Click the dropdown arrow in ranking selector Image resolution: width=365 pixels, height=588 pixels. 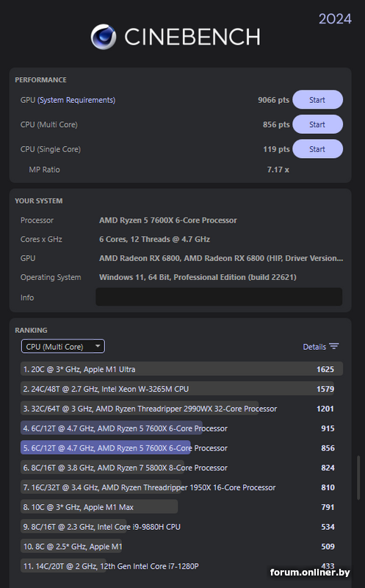98,346
